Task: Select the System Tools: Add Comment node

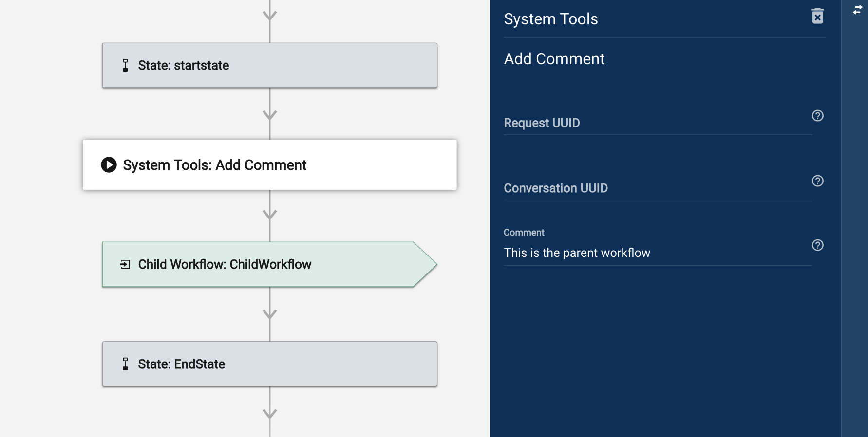Action: click(x=269, y=165)
